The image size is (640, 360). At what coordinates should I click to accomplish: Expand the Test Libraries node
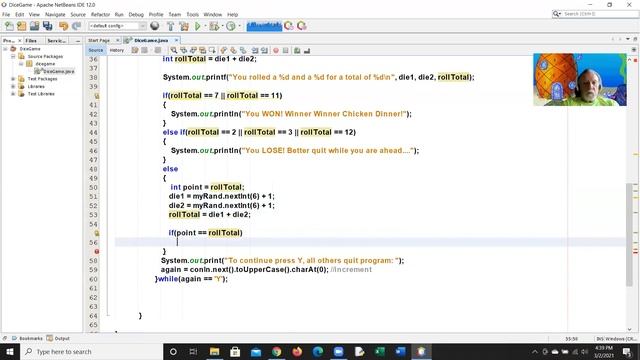(13, 94)
